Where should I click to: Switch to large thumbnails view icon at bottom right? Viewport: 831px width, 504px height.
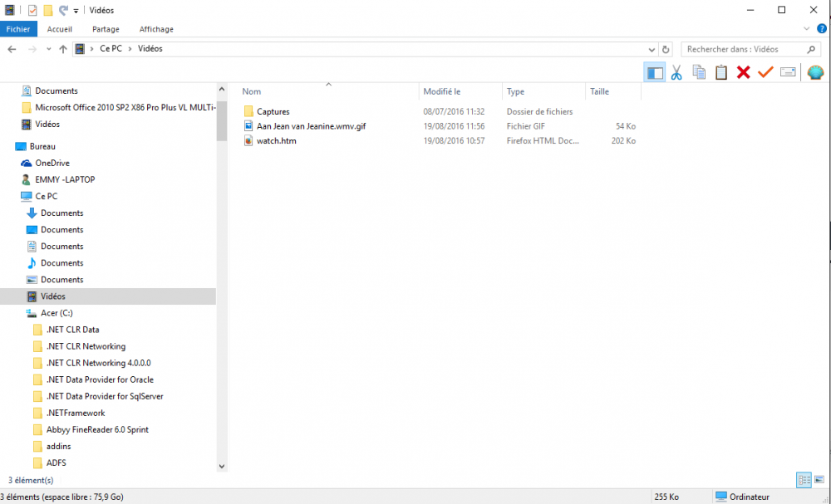click(x=819, y=480)
